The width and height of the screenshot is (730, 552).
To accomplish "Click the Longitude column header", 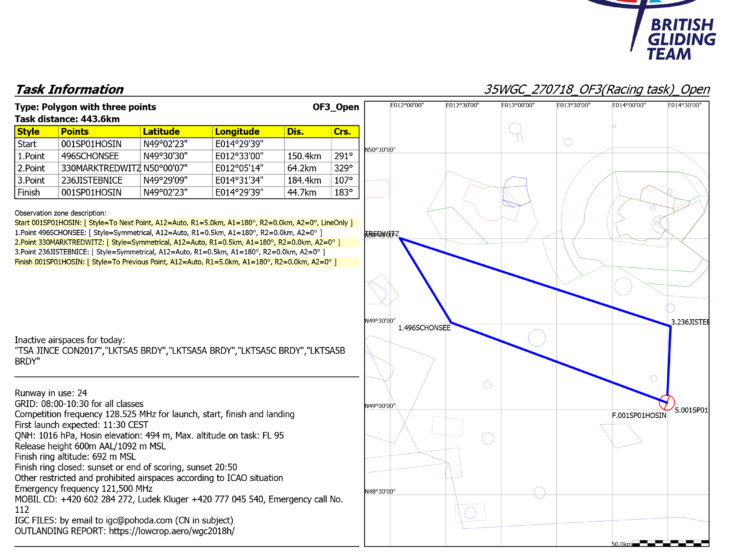I will [237, 131].
